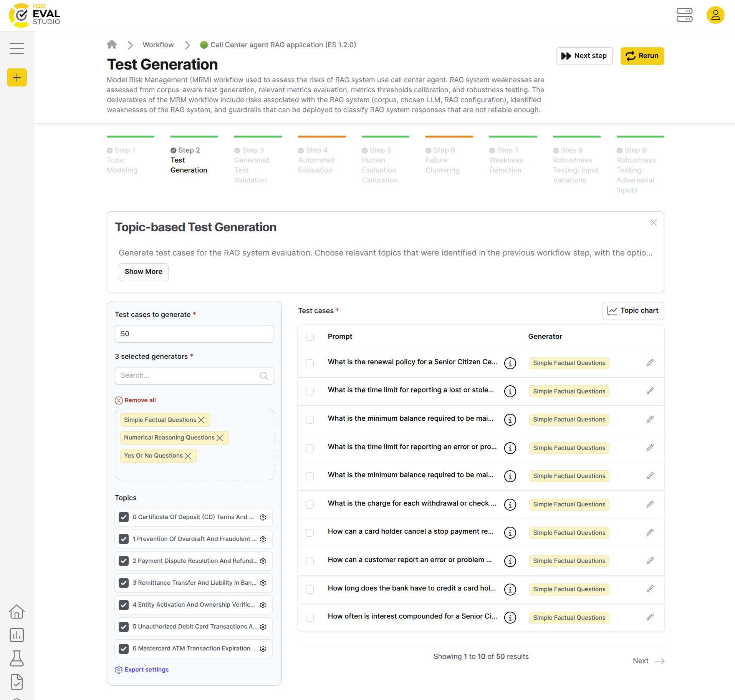
Task: Uncheck the Payment Dispute Resolution topic
Action: click(124, 561)
